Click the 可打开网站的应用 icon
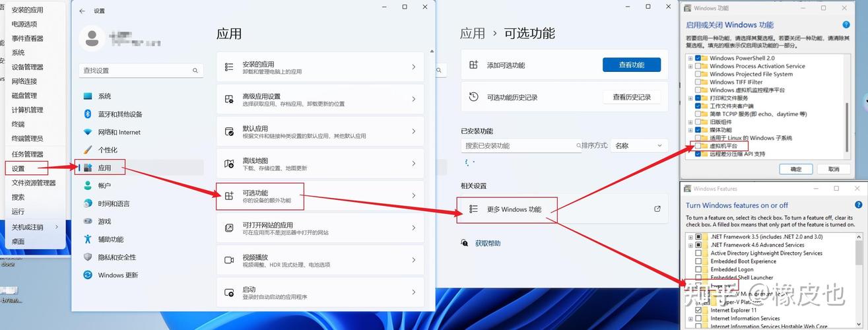The width and height of the screenshot is (868, 330). 229,228
